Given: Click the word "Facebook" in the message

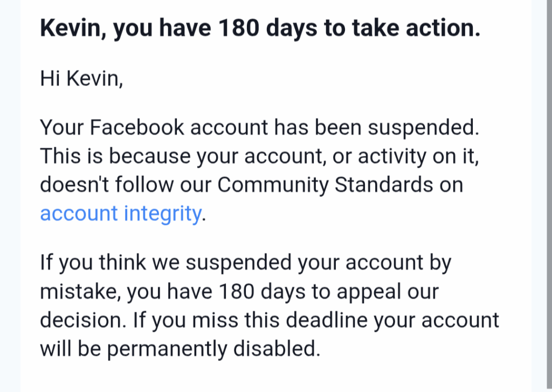Looking at the screenshot, I should 138,128.
